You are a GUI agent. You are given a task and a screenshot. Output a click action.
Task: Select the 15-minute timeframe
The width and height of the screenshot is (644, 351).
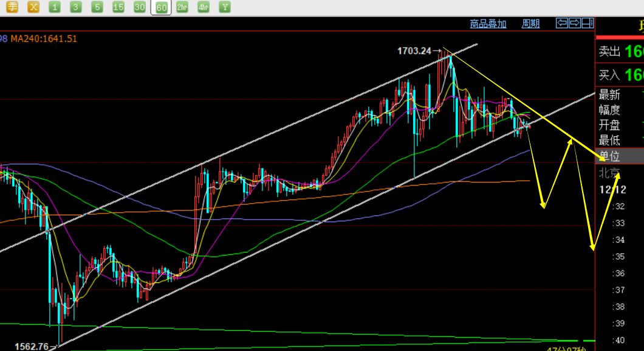pos(118,7)
